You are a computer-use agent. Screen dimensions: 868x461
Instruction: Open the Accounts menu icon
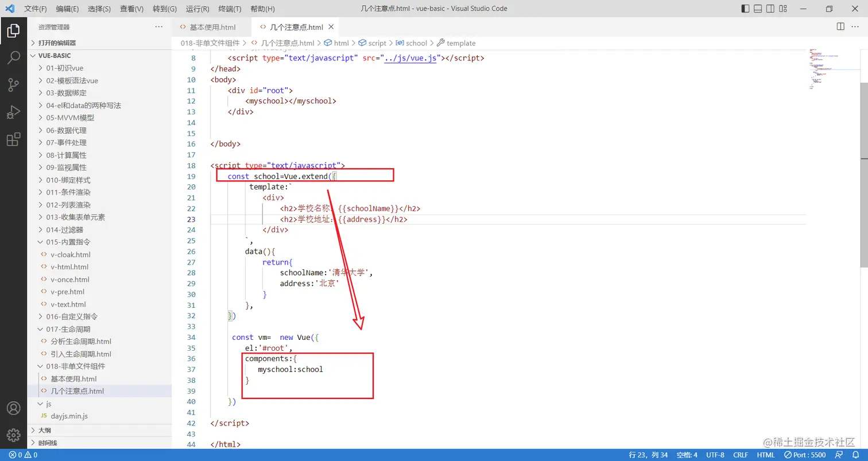coord(13,408)
